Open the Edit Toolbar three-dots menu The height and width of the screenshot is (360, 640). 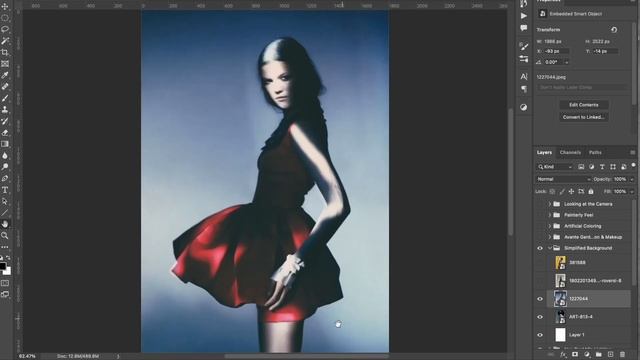(x=5, y=247)
